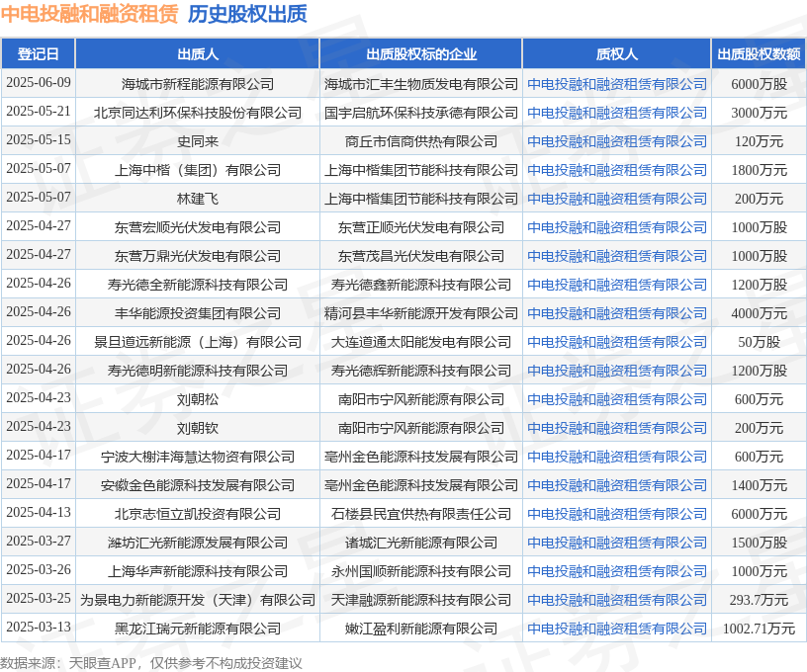
Task: Select 寿光德辉新能源科技有限公司 cell
Action: (421, 371)
